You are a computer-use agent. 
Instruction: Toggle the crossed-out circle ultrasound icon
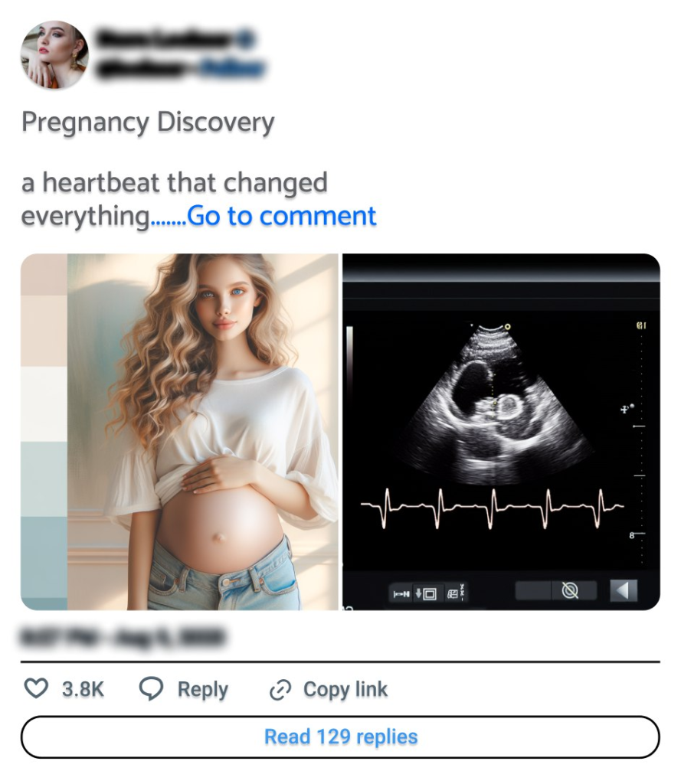click(570, 590)
